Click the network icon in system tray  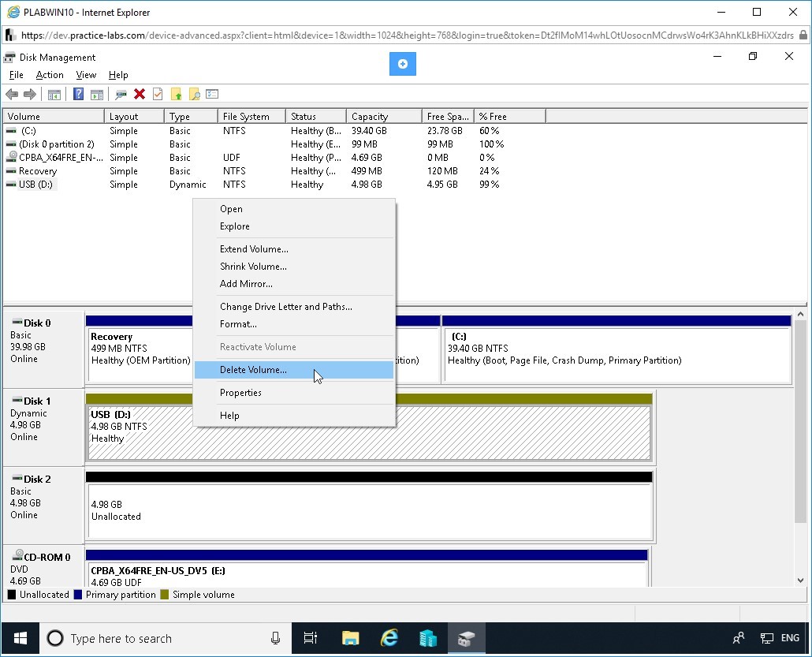[x=766, y=638]
